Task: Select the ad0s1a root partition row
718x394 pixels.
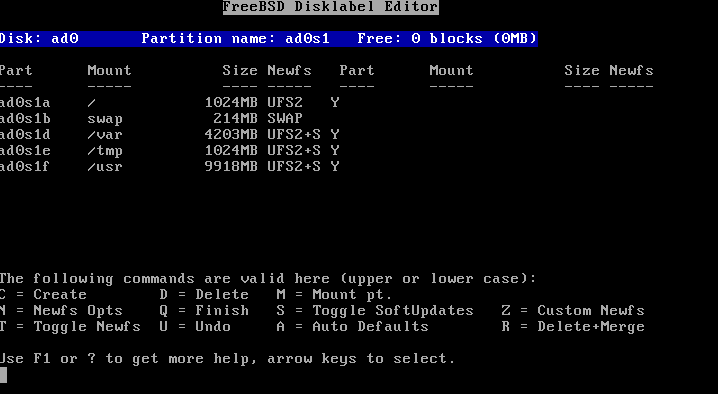Action: [169, 102]
